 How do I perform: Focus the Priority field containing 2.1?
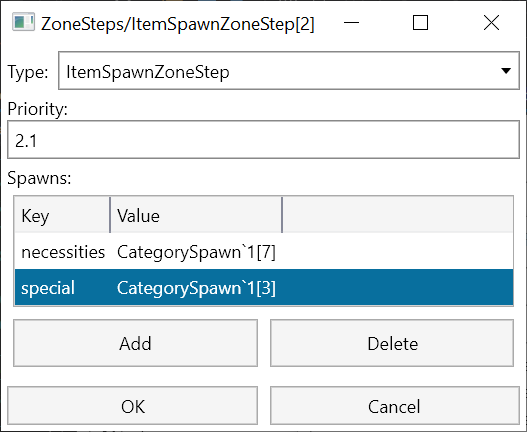(x=264, y=140)
